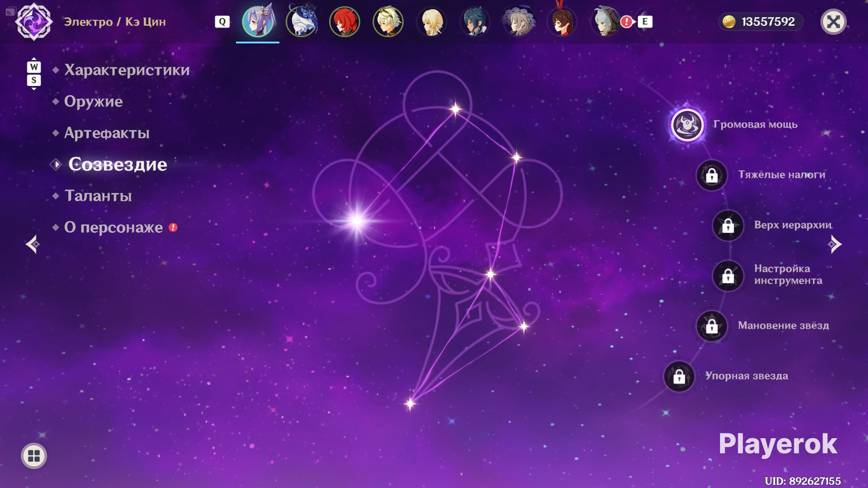
Task: Click the lock icon beside Верх иерархии
Action: 728,225
